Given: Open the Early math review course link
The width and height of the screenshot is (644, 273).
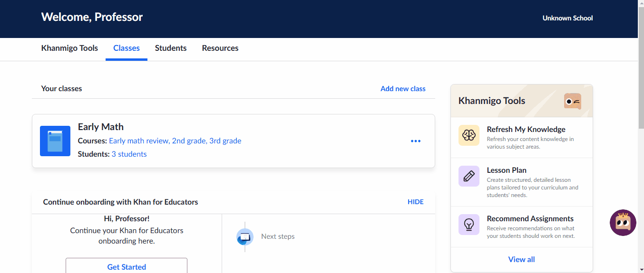Looking at the screenshot, I should click(139, 141).
